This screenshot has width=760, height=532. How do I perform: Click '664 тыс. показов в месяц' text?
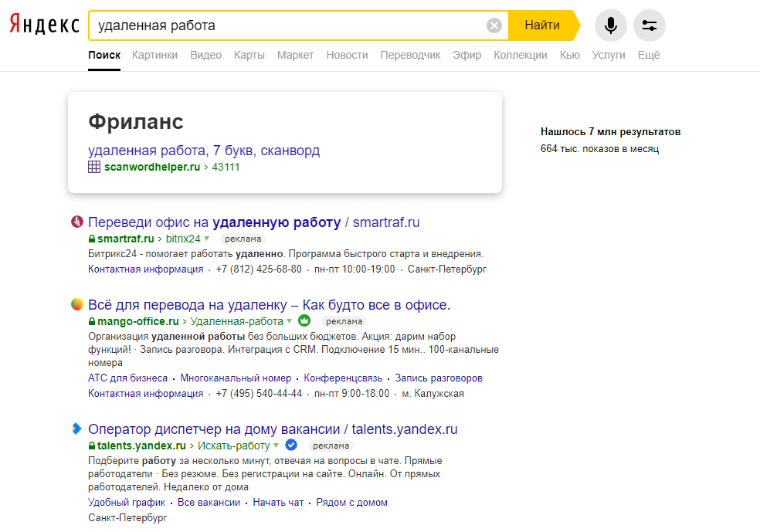pos(599,149)
